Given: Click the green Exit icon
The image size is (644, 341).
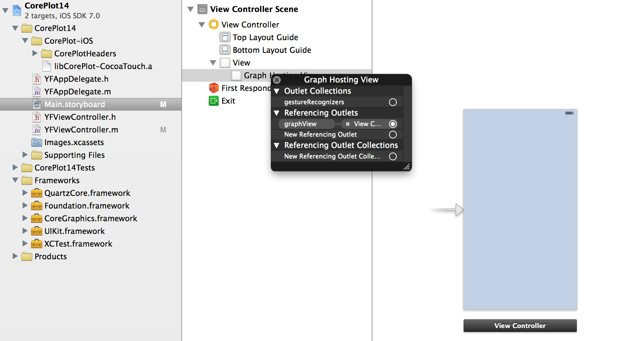Looking at the screenshot, I should point(214,101).
